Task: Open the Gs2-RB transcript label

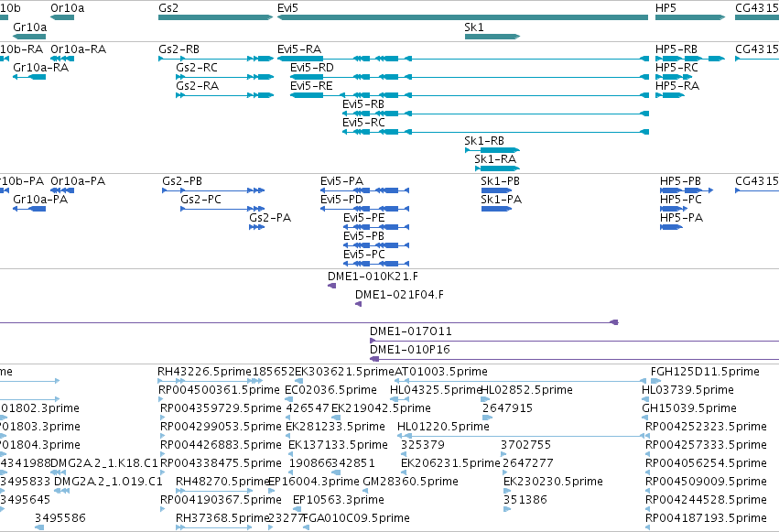Action: point(179,49)
